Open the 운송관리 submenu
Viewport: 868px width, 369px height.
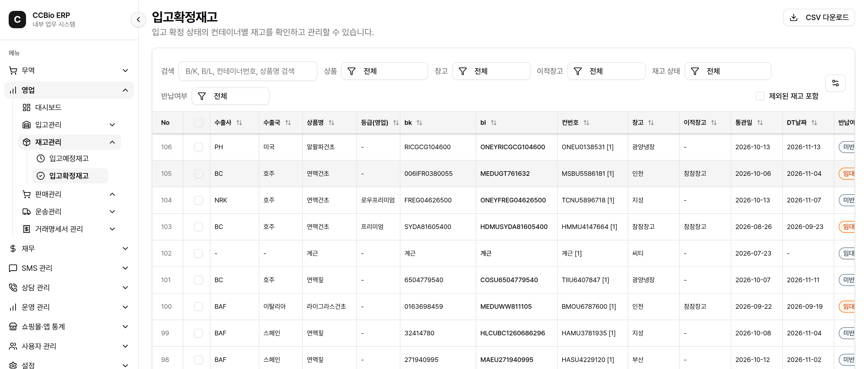(x=69, y=212)
